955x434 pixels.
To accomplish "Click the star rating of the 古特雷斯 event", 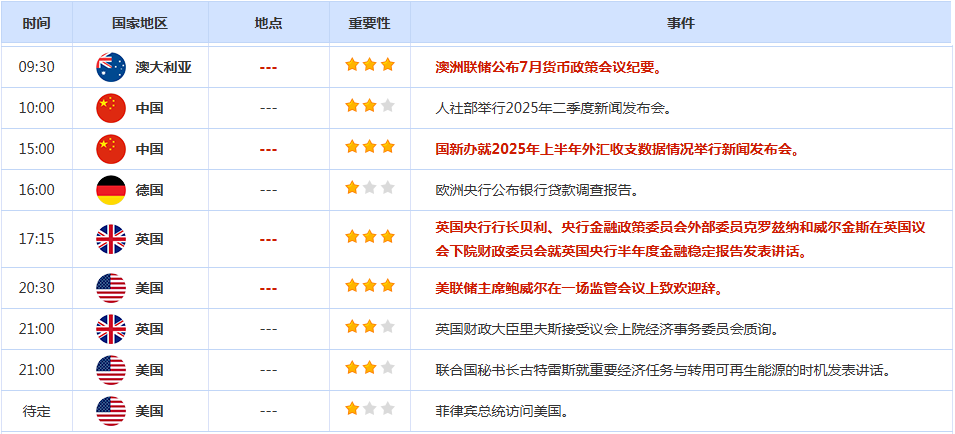I will coord(370,368).
